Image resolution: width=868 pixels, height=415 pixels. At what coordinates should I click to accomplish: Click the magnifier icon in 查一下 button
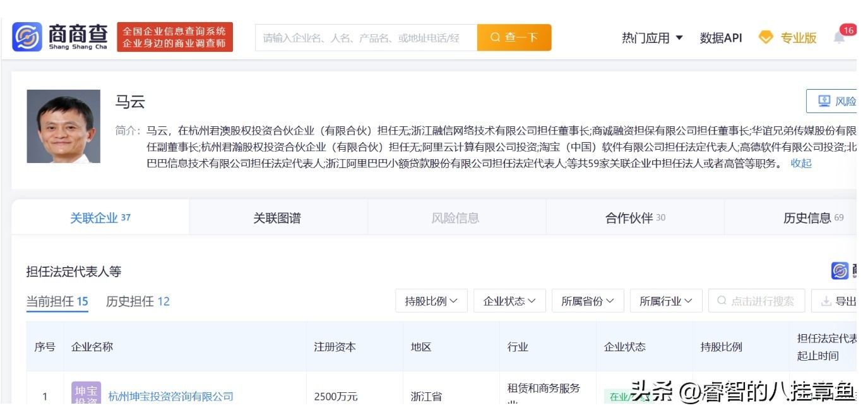(496, 38)
